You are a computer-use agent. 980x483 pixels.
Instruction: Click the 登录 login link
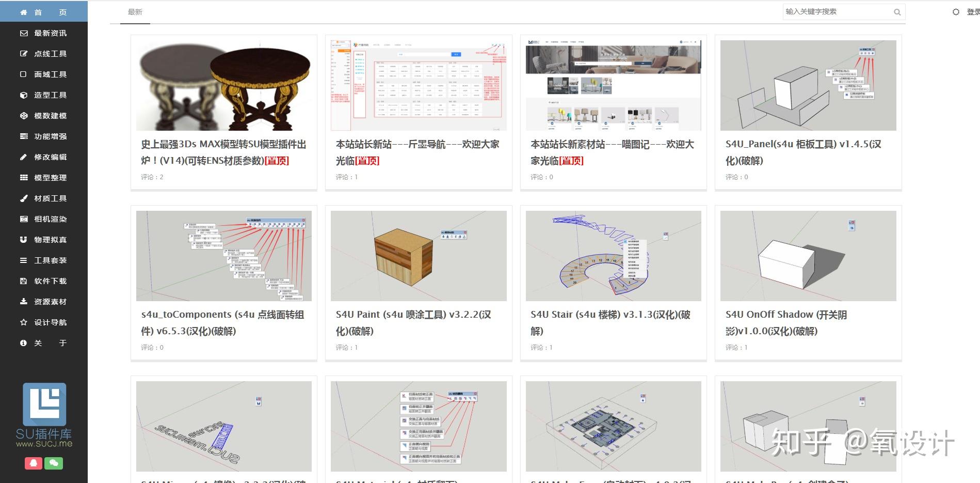tap(973, 12)
